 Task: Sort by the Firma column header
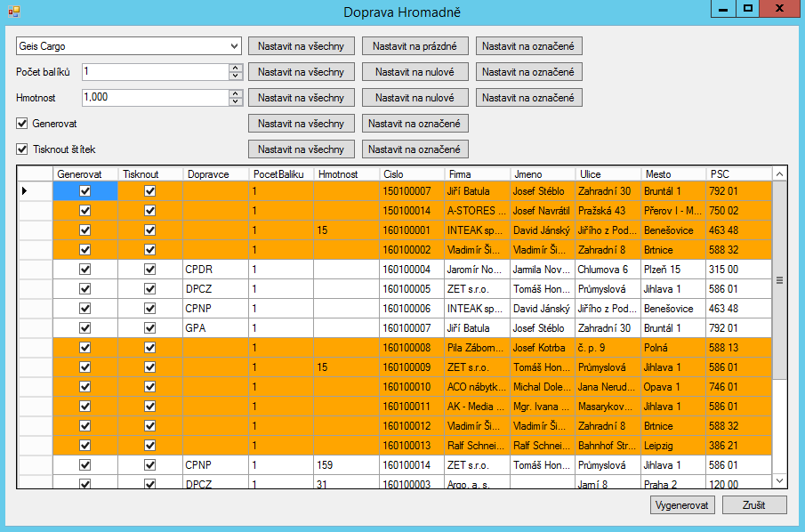(477, 174)
